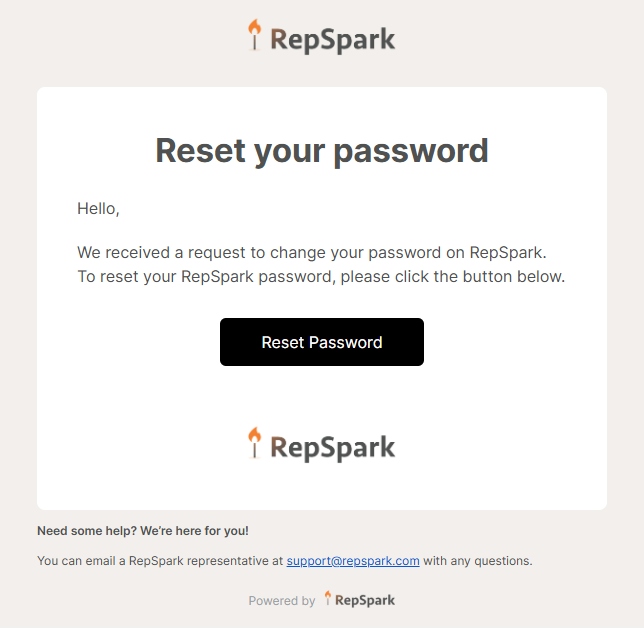Open the support@repspark.com email link
The height and width of the screenshot is (628, 644).
click(x=353, y=561)
